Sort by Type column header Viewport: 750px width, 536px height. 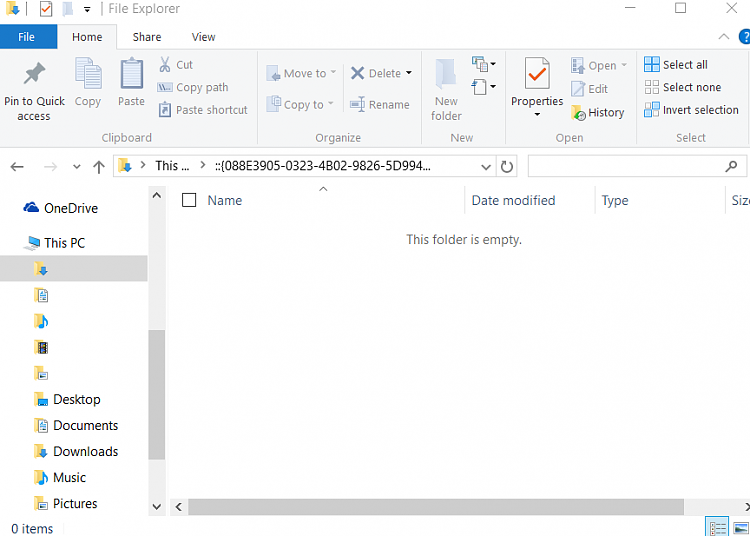coord(615,200)
